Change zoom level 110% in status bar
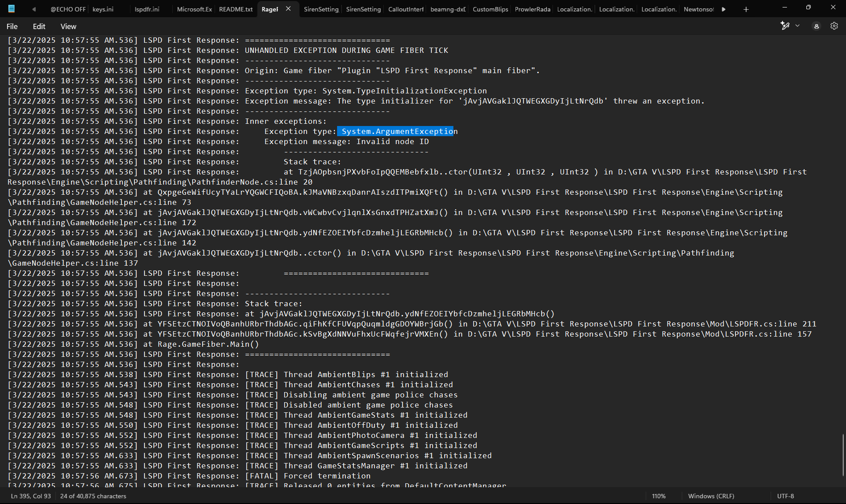The image size is (846, 504). tap(658, 496)
